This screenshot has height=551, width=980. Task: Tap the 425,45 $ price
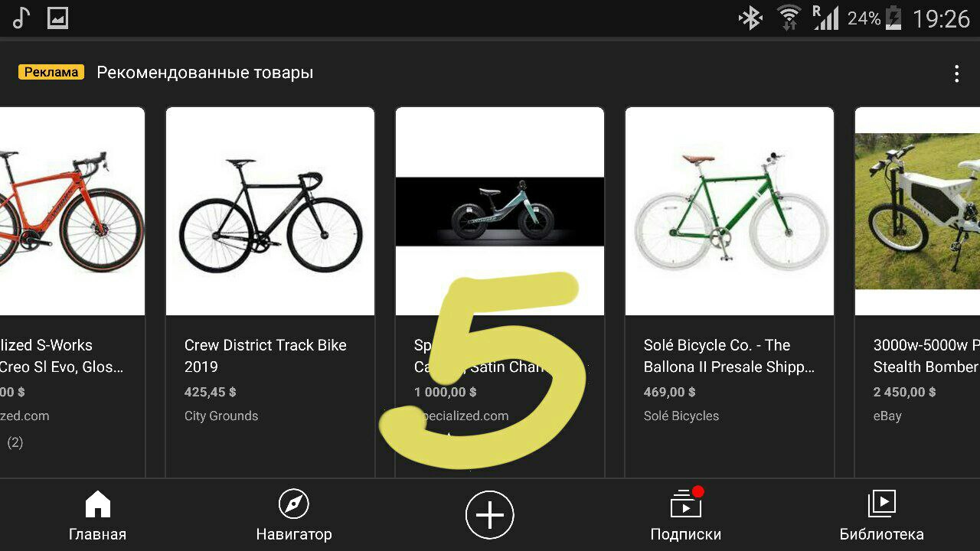pos(211,392)
